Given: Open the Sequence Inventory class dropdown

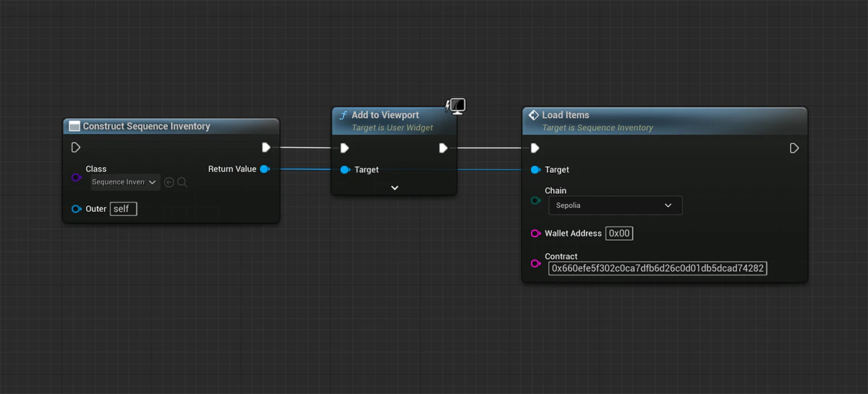Looking at the screenshot, I should coord(125,182).
